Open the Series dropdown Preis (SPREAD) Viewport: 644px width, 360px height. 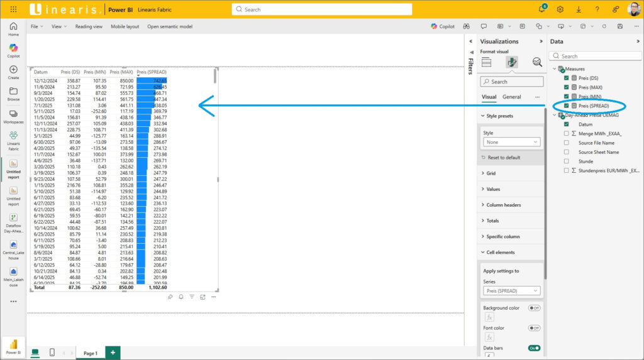coord(511,291)
